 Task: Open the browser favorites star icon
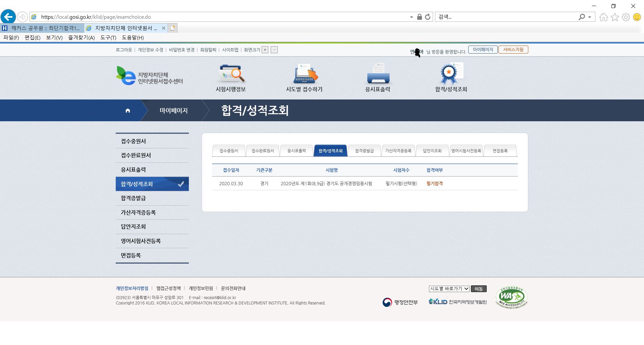coord(615,17)
